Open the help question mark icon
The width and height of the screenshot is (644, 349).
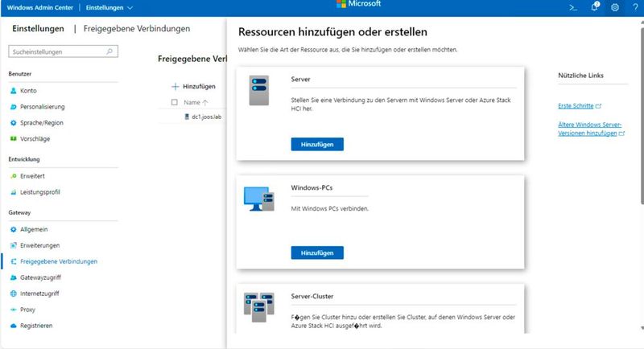(x=635, y=7)
